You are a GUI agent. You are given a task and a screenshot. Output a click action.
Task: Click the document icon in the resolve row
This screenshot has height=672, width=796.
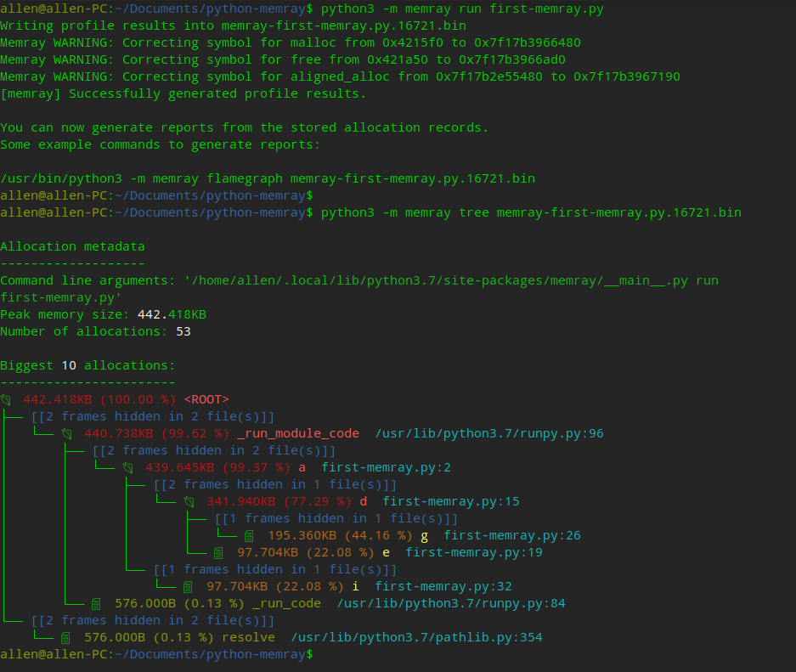[65, 638]
